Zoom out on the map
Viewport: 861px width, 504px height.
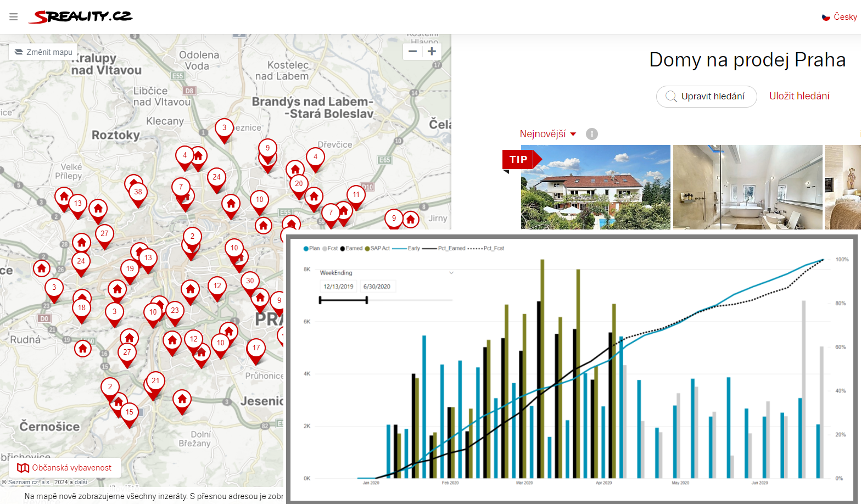(413, 52)
